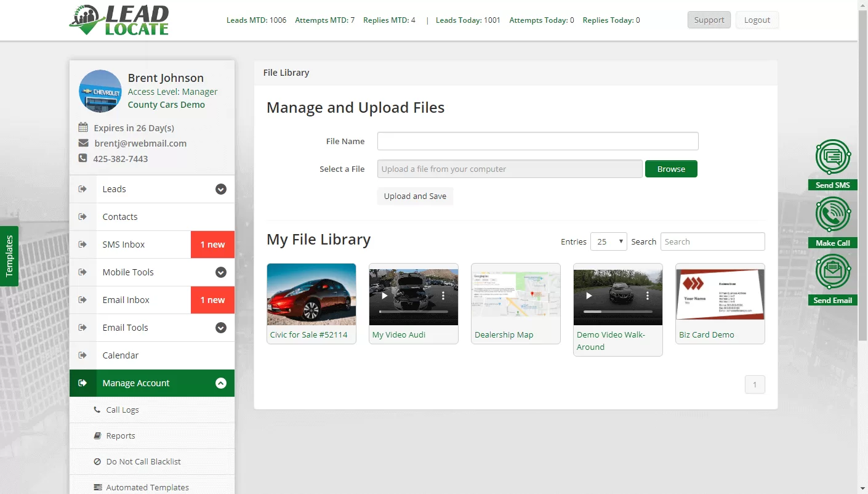Click the arrow icon beside Calendar

point(82,355)
